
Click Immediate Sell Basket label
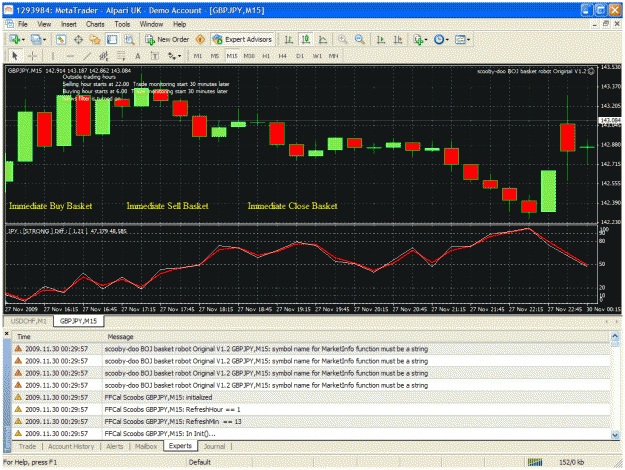point(167,206)
